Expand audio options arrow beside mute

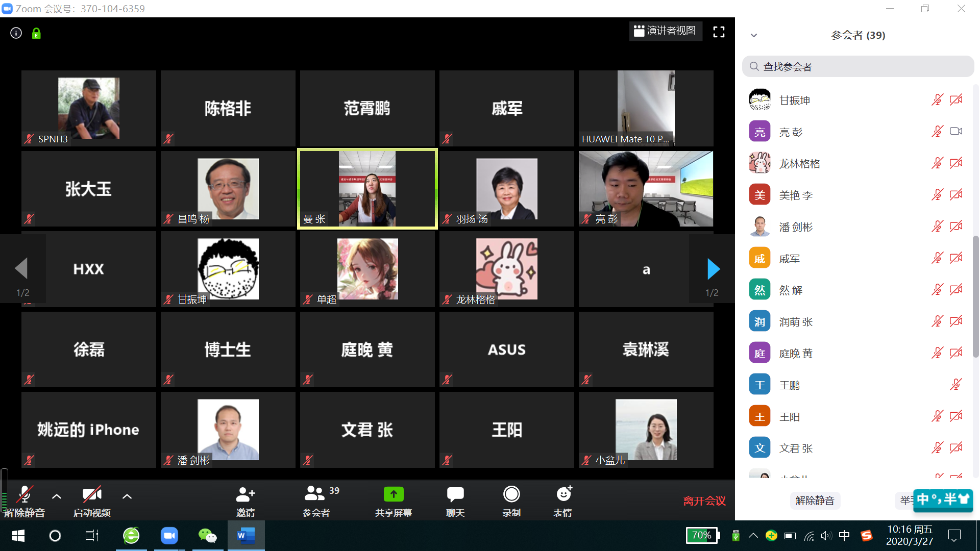tap(57, 496)
